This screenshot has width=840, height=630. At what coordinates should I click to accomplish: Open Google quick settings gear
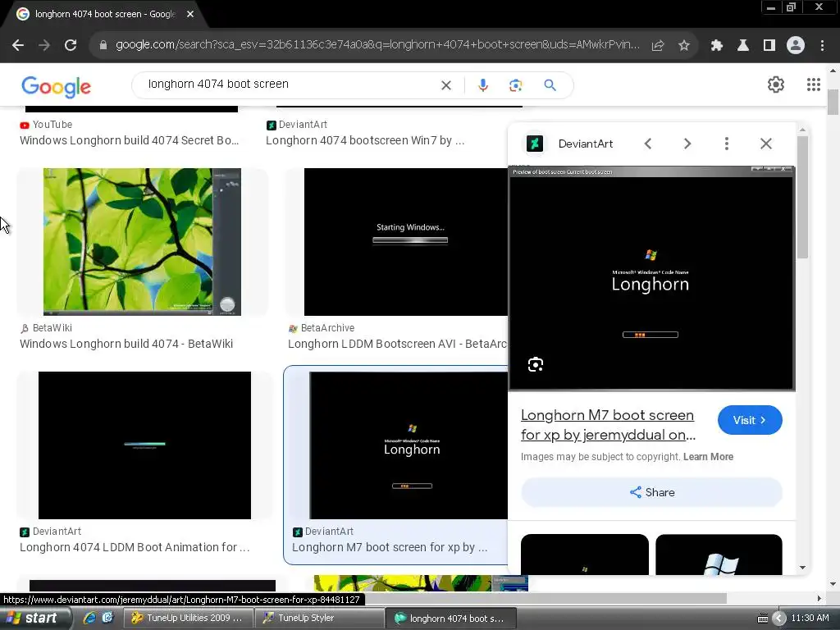776,84
